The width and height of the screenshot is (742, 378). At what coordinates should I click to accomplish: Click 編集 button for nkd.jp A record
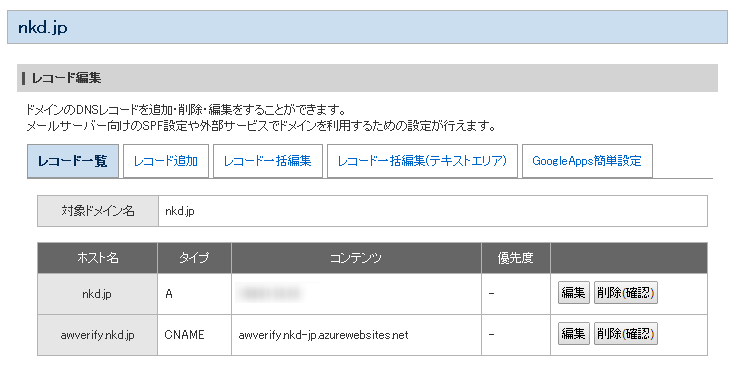pyautogui.click(x=574, y=293)
